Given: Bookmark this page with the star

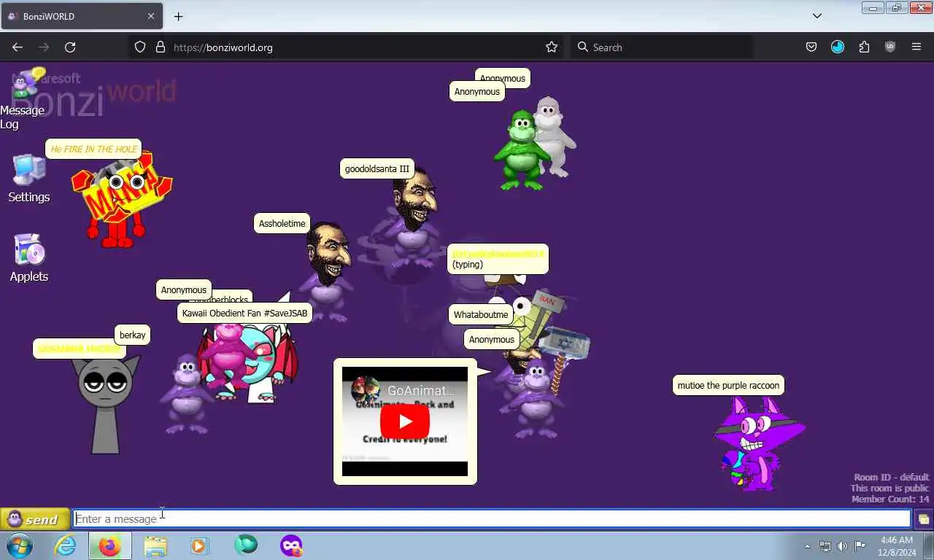Looking at the screenshot, I should pyautogui.click(x=552, y=47).
